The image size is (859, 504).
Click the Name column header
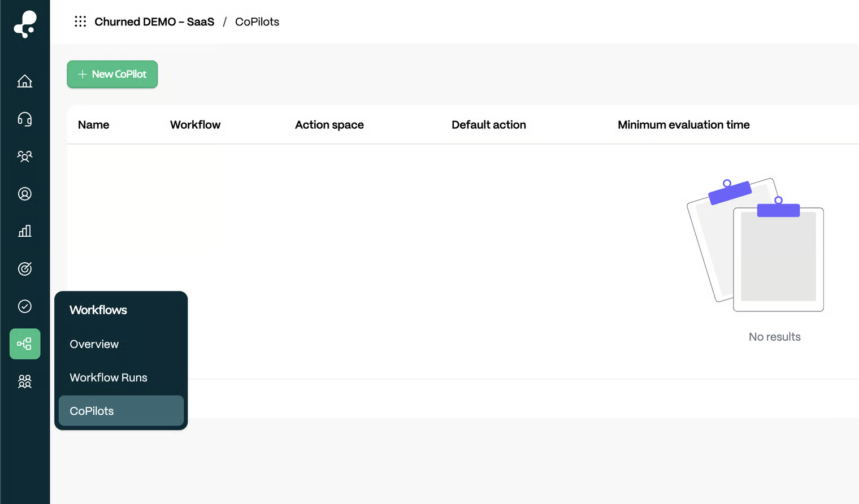[94, 125]
